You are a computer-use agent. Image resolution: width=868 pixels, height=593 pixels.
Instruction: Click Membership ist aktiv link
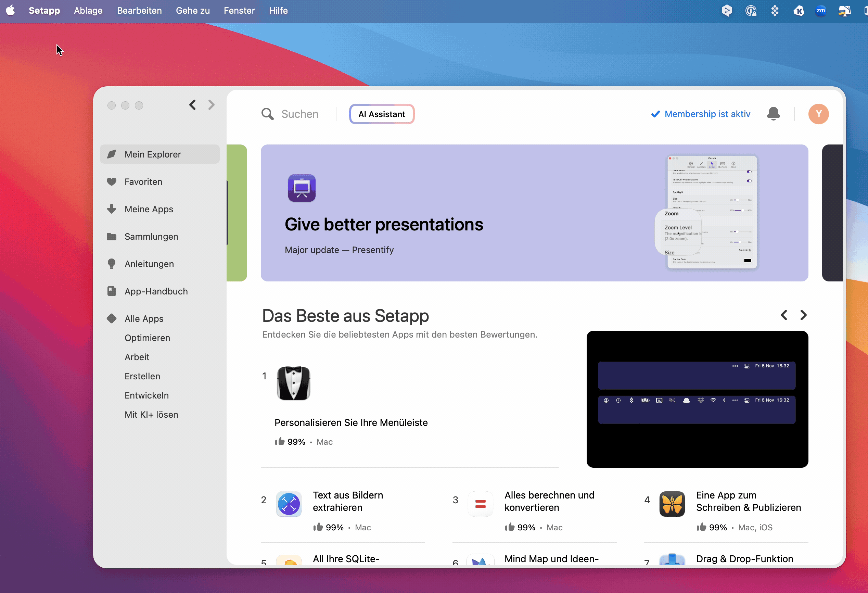point(701,114)
